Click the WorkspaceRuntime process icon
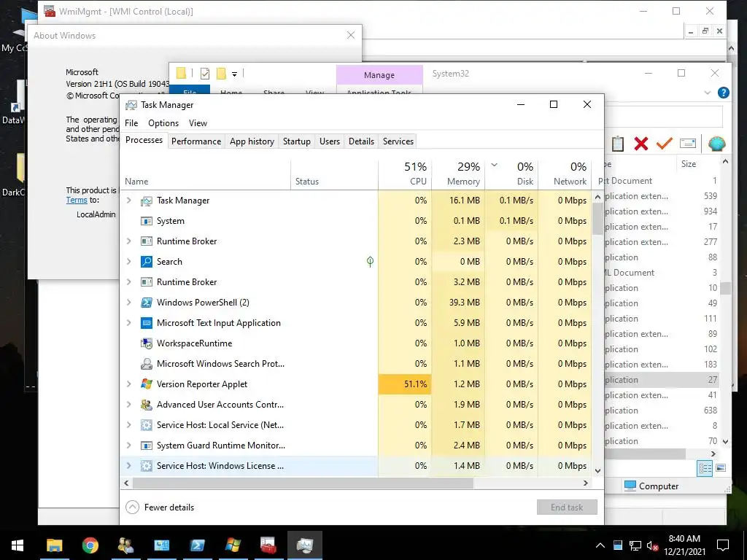Image resolution: width=747 pixels, height=560 pixels. 146,343
